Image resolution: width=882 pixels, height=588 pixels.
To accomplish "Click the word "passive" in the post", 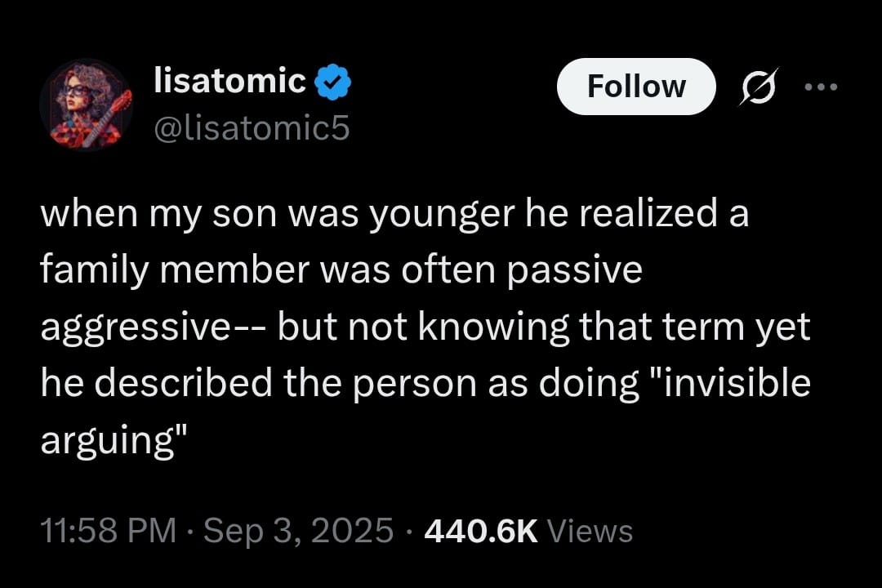I will tap(575, 270).
